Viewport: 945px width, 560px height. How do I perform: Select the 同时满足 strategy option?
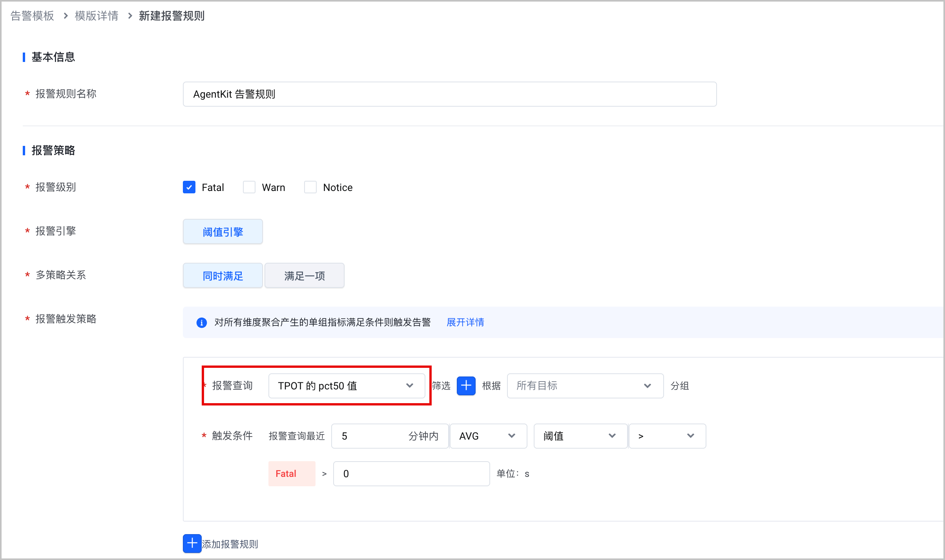tap(223, 276)
